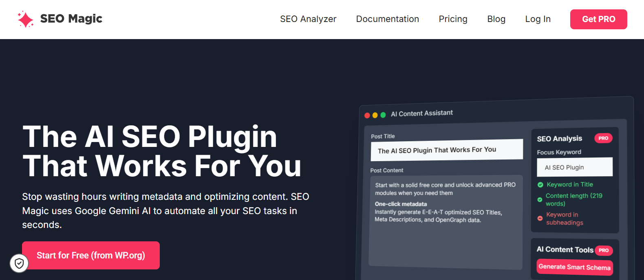Image resolution: width=644 pixels, height=280 pixels.
Task: Click the SEO Magic brand name text
Action: pos(71,19)
